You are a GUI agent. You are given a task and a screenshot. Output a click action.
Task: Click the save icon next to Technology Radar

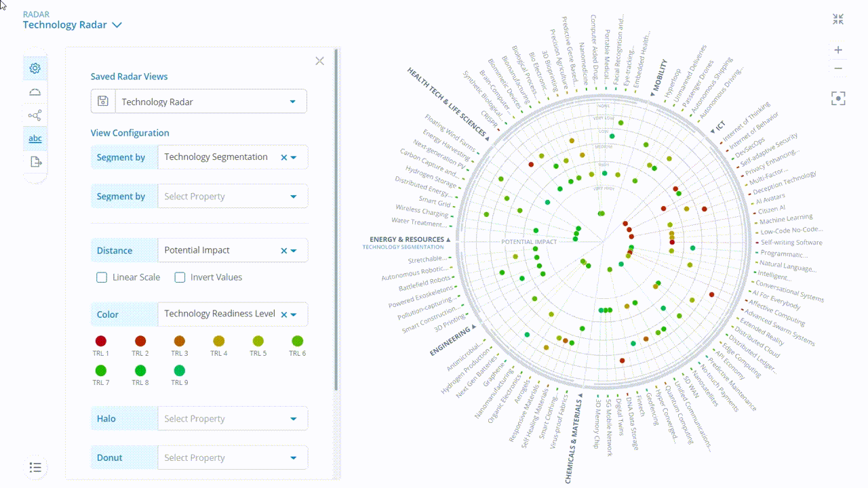(x=102, y=100)
